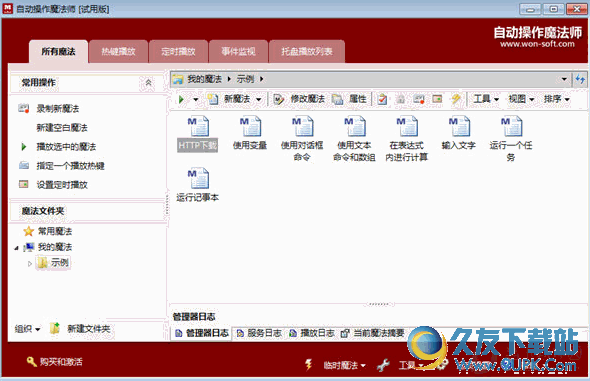590x381 pixels.
Task: Switch to the 事件监视 tab
Action: coord(238,52)
